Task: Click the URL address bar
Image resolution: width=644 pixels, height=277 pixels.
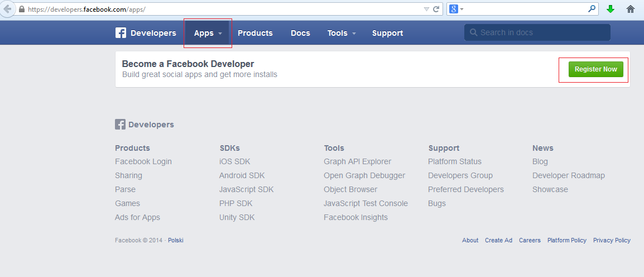Action: click(x=226, y=8)
